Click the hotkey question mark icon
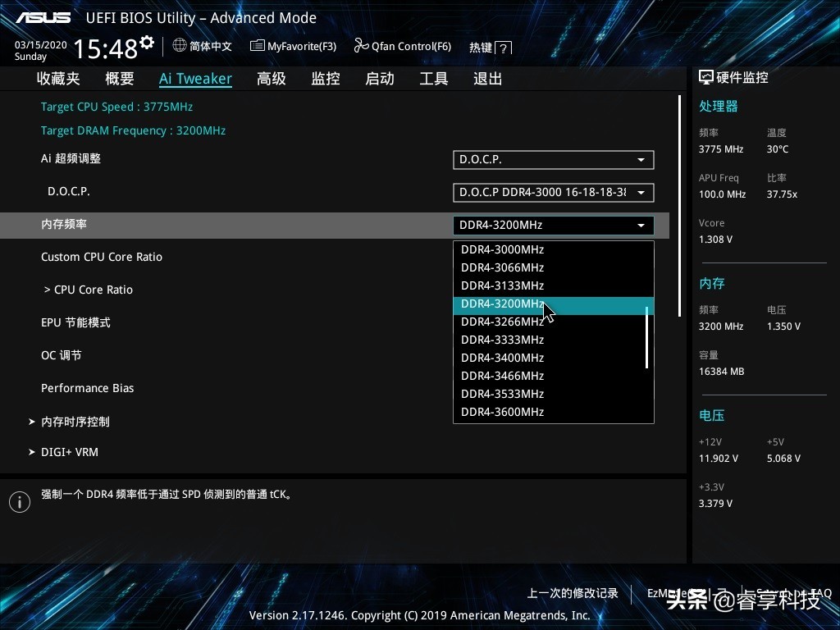The width and height of the screenshot is (840, 630). pos(504,48)
